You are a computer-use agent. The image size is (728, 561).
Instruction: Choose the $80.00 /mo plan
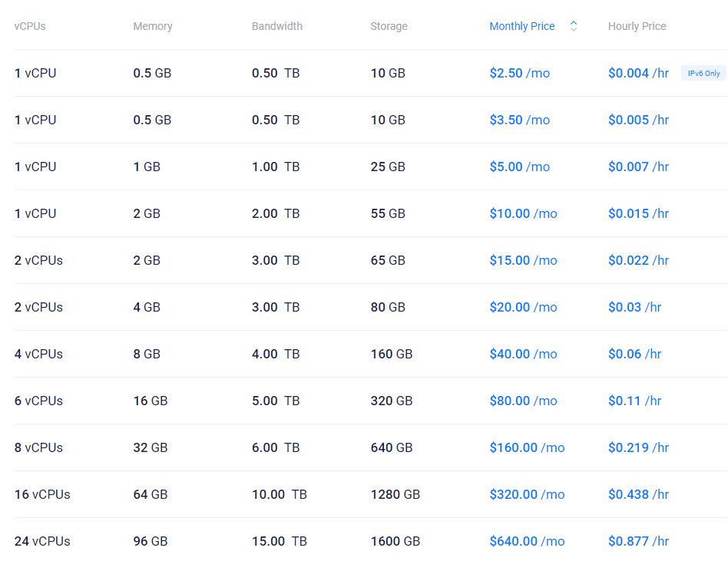[x=523, y=401]
